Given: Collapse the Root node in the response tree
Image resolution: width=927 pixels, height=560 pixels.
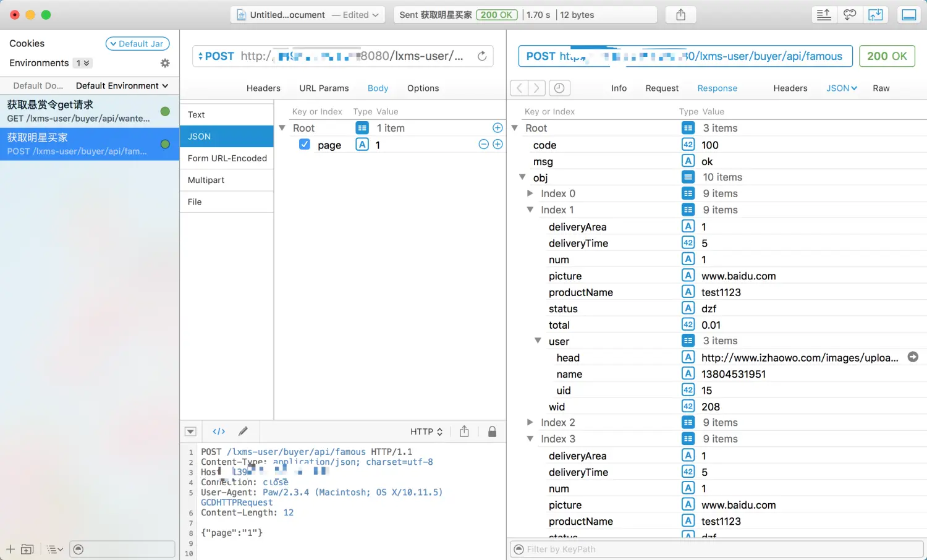Looking at the screenshot, I should [514, 128].
